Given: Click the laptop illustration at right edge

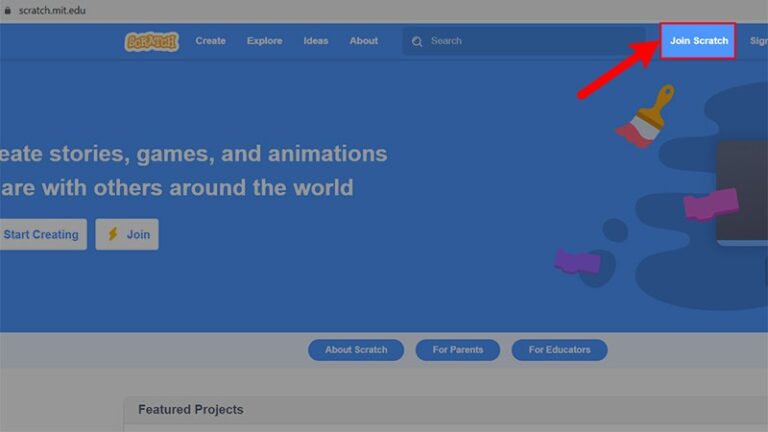Looking at the screenshot, I should (x=742, y=192).
